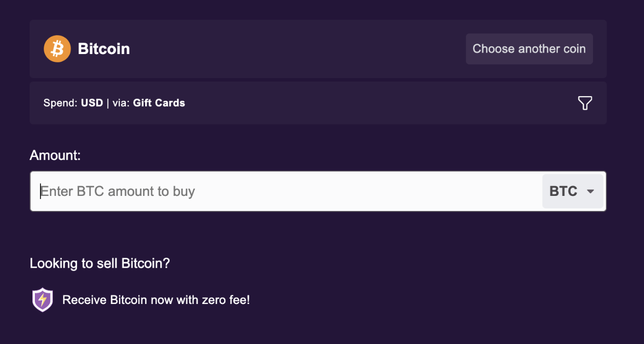
Task: Click the blinking text cursor in the amount box
Action: pos(41,191)
